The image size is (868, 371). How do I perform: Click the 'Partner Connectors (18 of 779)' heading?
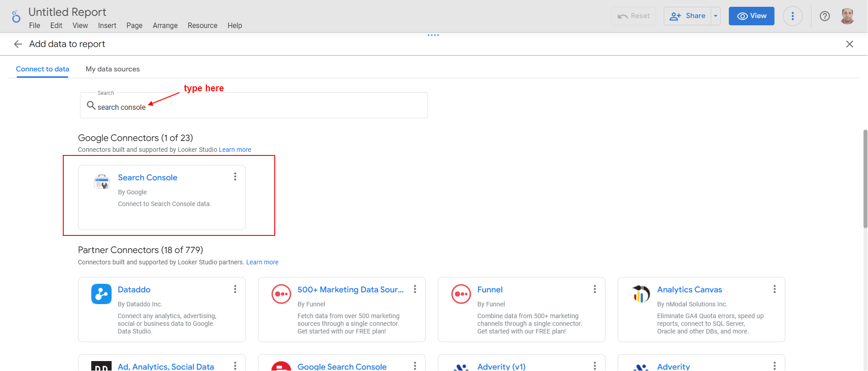[141, 250]
